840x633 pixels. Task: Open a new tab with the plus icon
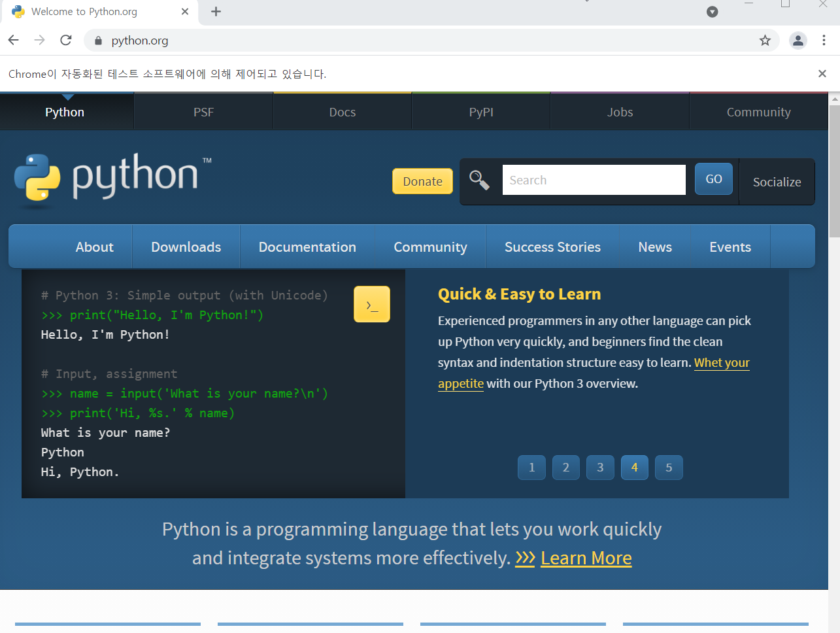coord(216,11)
